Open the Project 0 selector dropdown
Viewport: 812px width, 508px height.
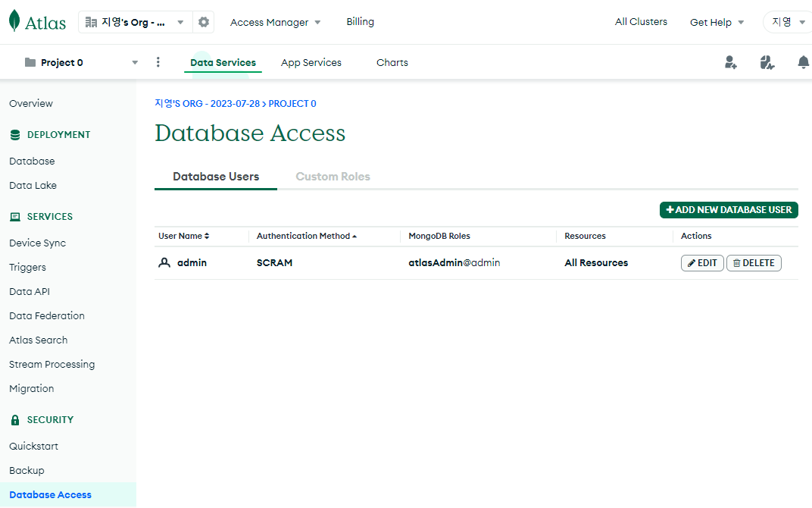click(134, 62)
